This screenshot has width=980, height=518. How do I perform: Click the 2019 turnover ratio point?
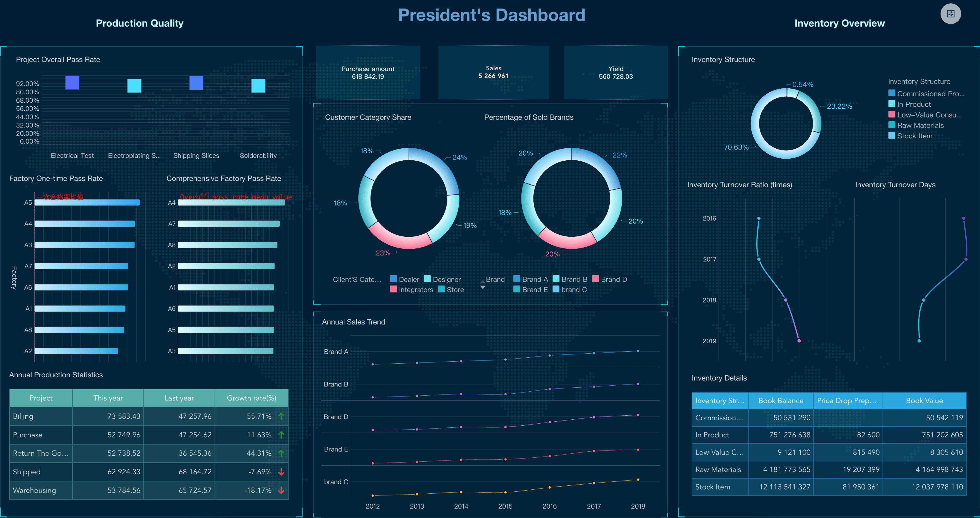[x=799, y=341]
